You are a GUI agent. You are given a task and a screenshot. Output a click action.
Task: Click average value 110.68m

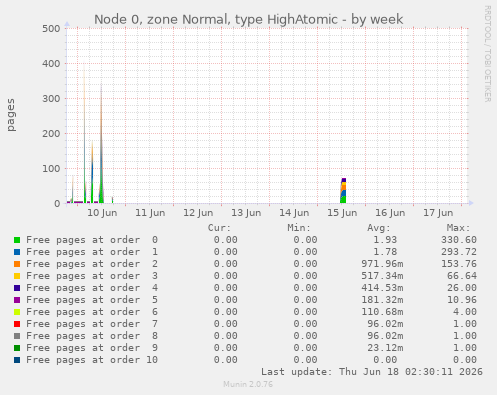tap(382, 312)
